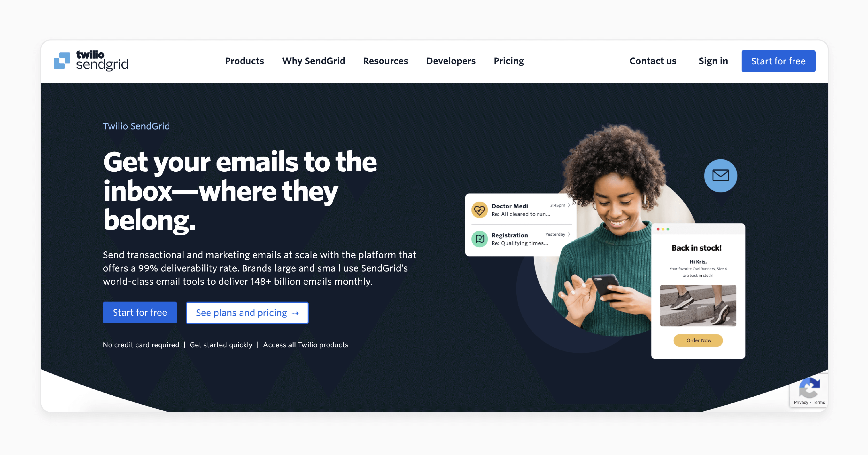Click the Start for free button
This screenshot has width=868, height=455.
point(778,60)
